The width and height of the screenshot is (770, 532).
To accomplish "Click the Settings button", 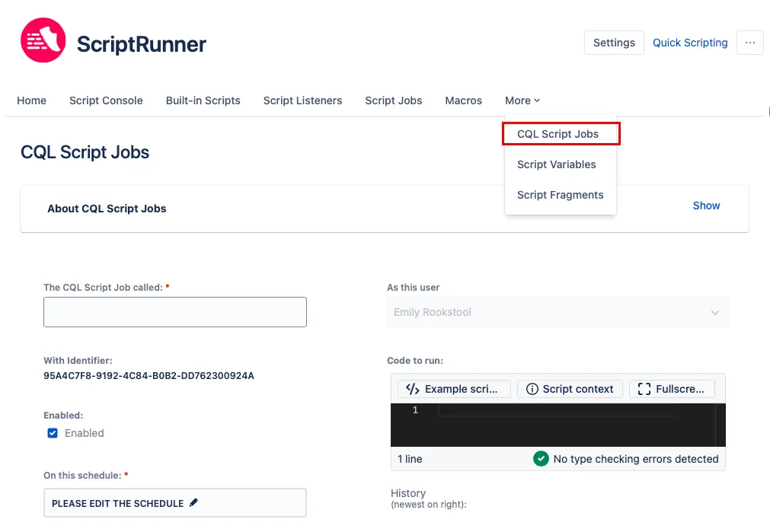I will click(x=614, y=43).
